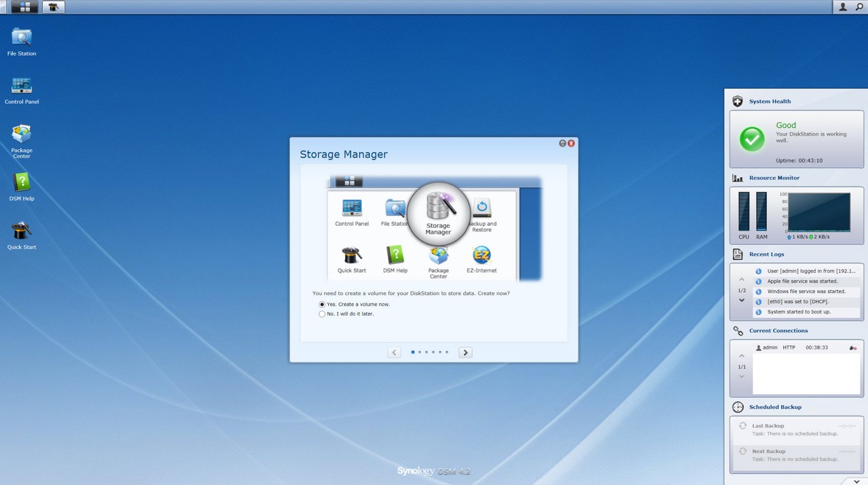
Task: Click the RAM usage bar
Action: pos(762,211)
